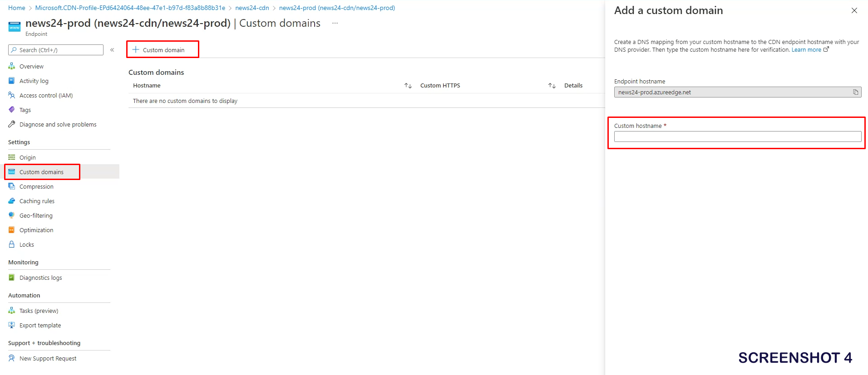Open Diagnose and solve problems
Viewport: 868px width, 375px height.
point(58,124)
